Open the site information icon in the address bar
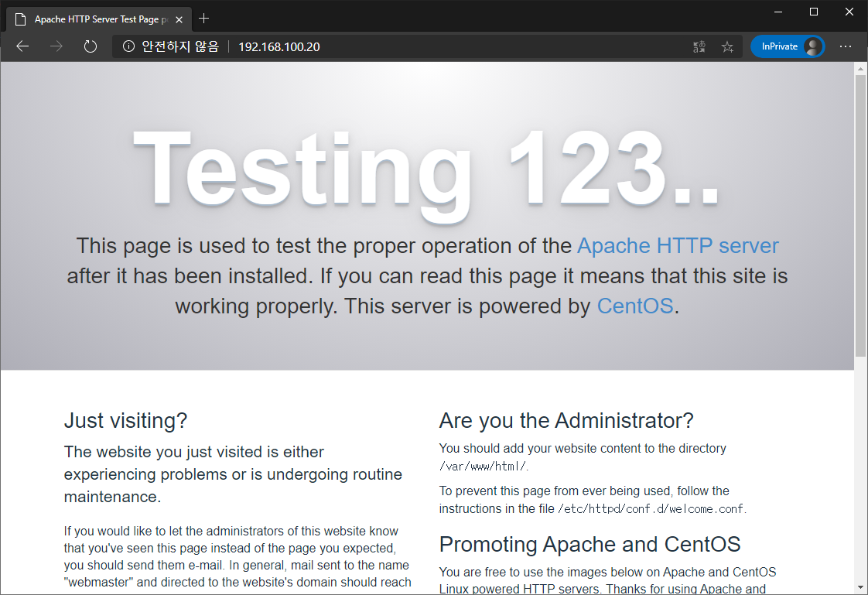 [x=128, y=46]
